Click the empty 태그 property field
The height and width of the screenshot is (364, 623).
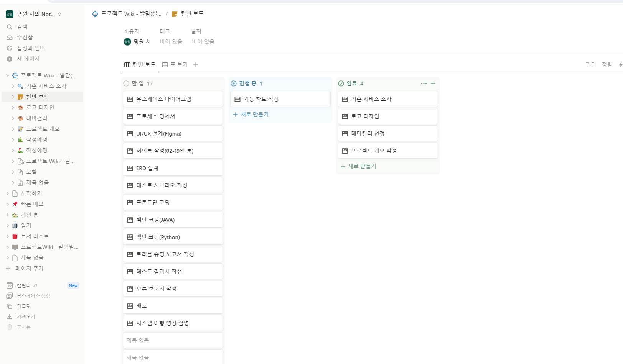171,42
